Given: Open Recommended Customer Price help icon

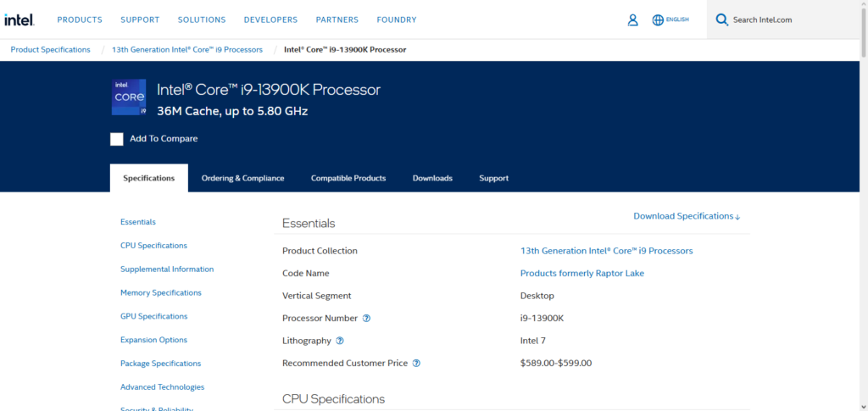Looking at the screenshot, I should pos(417,364).
